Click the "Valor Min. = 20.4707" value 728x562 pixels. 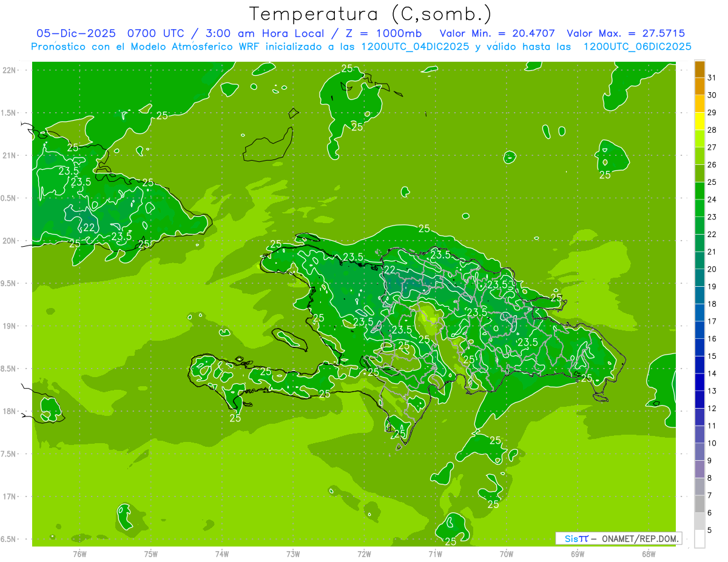[497, 33]
